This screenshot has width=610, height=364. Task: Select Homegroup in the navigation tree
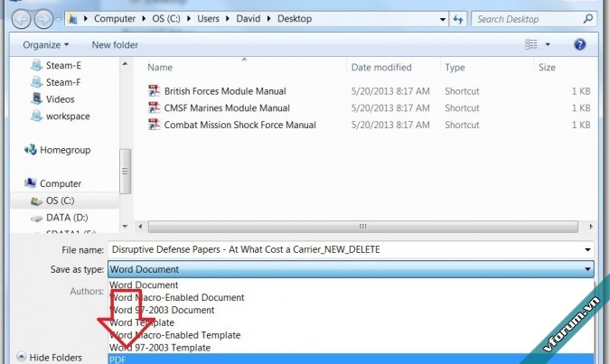[x=65, y=150]
